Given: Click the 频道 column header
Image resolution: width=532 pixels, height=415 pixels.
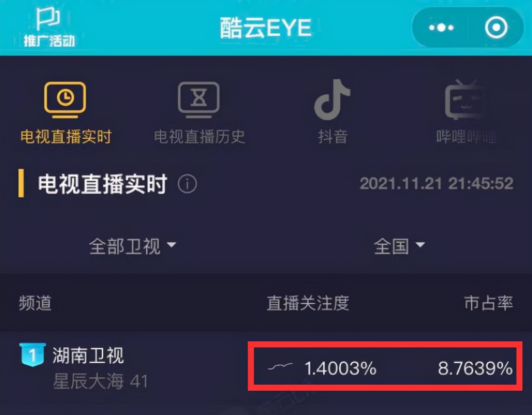Looking at the screenshot, I should pos(35,303).
